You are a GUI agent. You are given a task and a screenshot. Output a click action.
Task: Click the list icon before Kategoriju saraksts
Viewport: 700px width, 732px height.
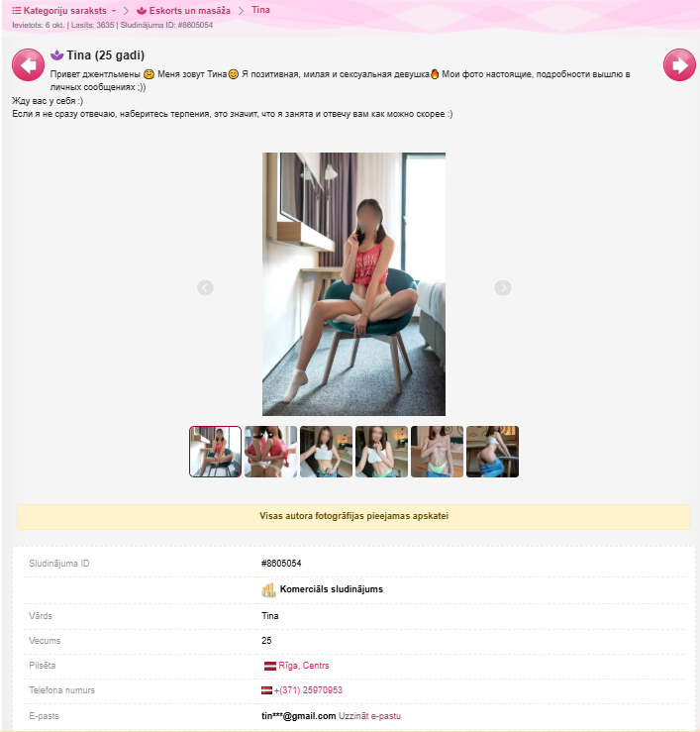16,10
